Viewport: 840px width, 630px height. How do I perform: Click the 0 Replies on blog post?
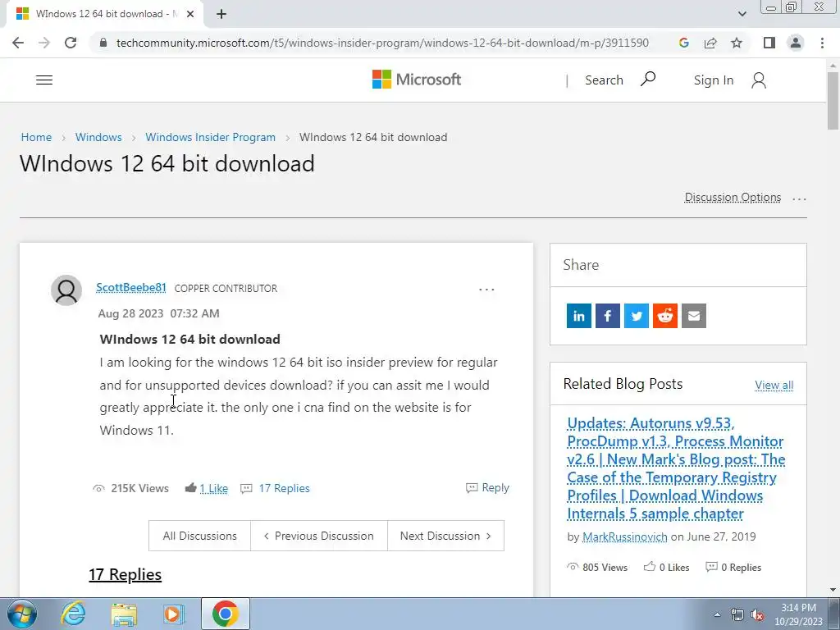point(733,568)
